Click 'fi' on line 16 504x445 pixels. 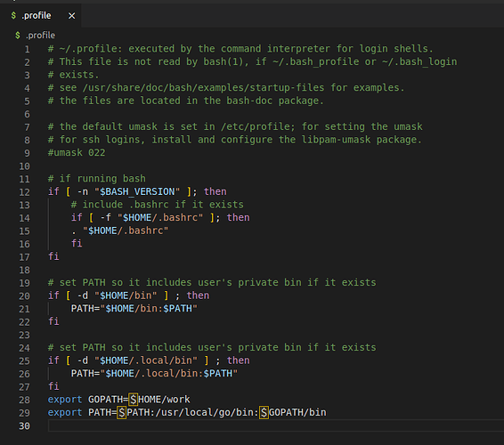77,244
